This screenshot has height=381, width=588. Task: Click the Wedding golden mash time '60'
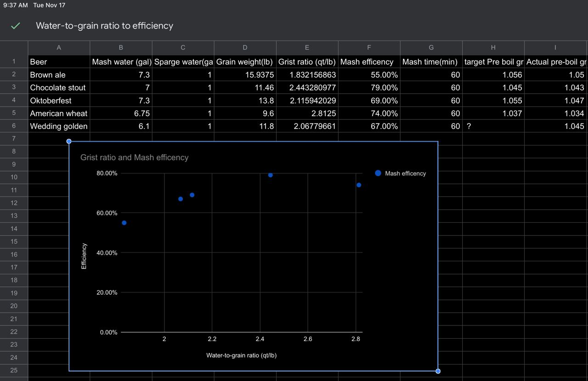431,126
